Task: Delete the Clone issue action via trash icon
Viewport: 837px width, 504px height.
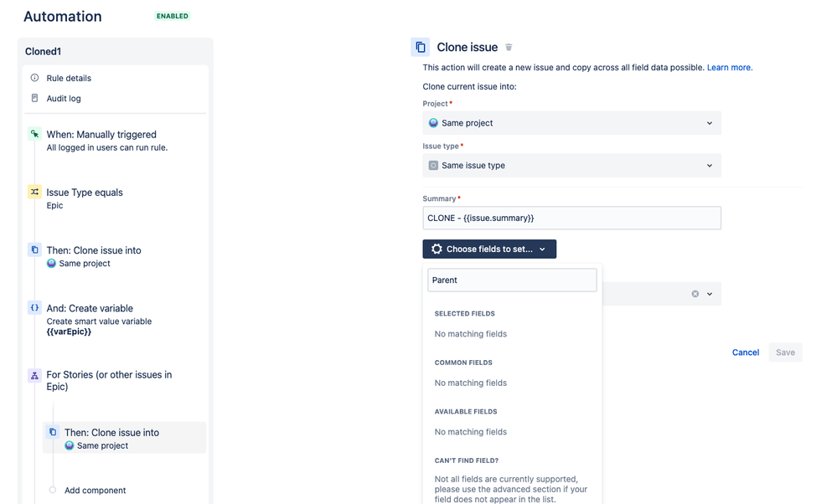Action: pos(509,48)
